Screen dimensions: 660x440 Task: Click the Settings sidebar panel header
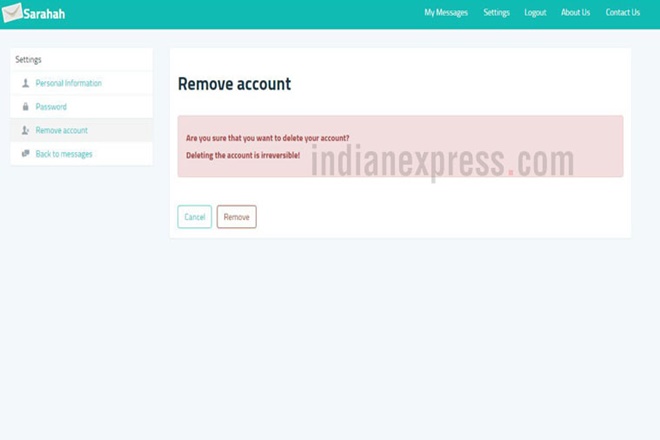(81, 60)
